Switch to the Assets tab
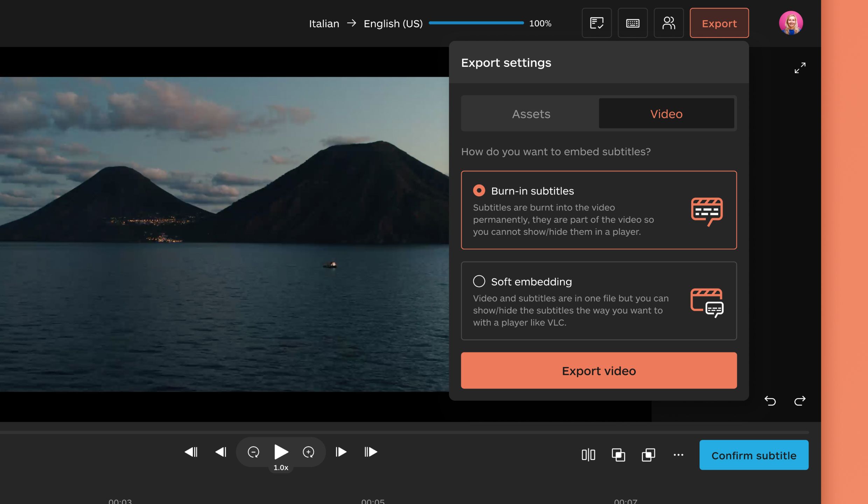This screenshot has height=504, width=868. pyautogui.click(x=531, y=114)
